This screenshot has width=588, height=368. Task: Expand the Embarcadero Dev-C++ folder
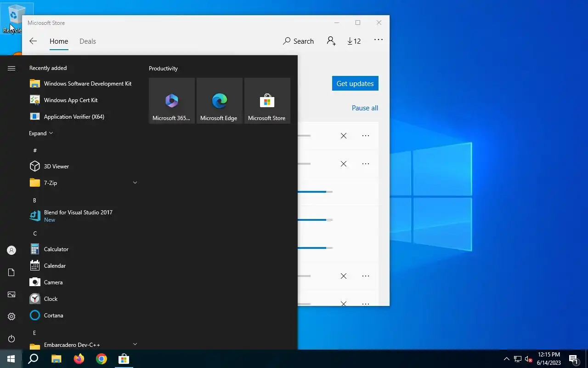pyautogui.click(x=83, y=345)
